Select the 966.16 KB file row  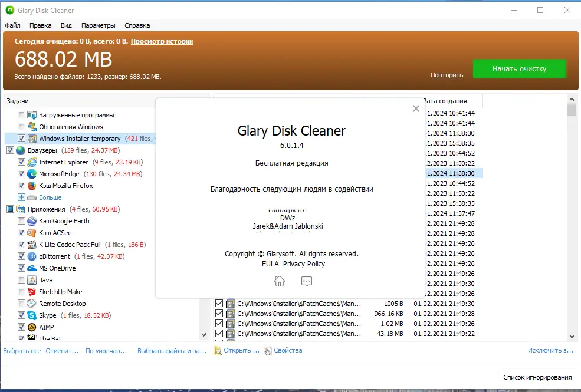click(x=349, y=314)
